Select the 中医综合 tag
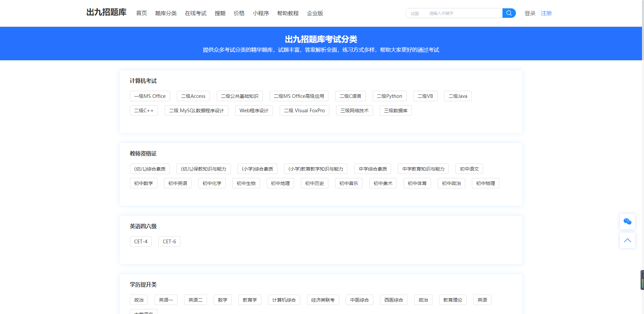The image size is (644, 314). point(360,300)
